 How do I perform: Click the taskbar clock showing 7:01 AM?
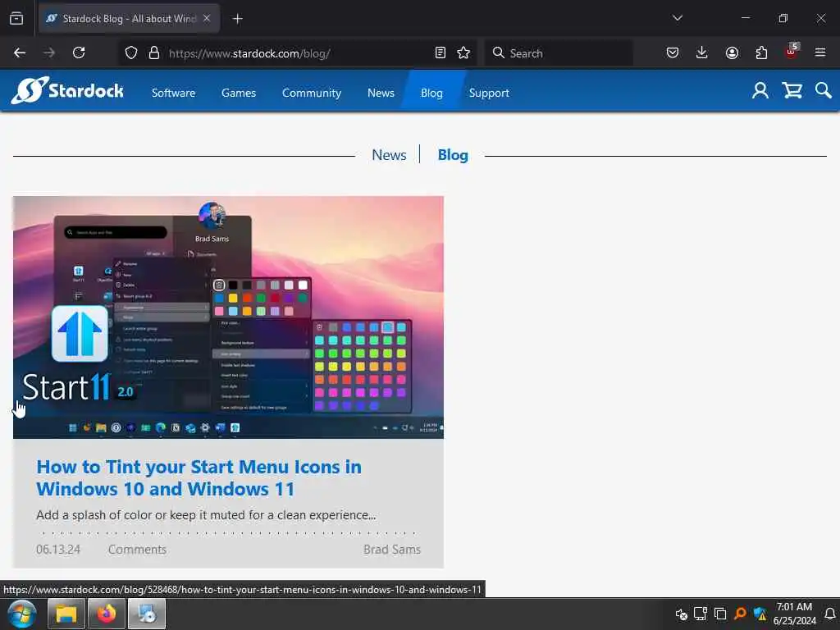[794, 614]
